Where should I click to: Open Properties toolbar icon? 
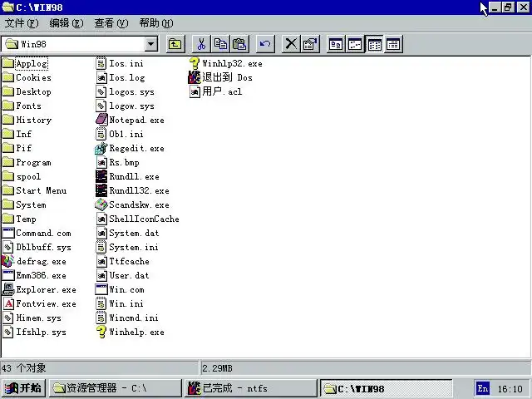(x=310, y=44)
